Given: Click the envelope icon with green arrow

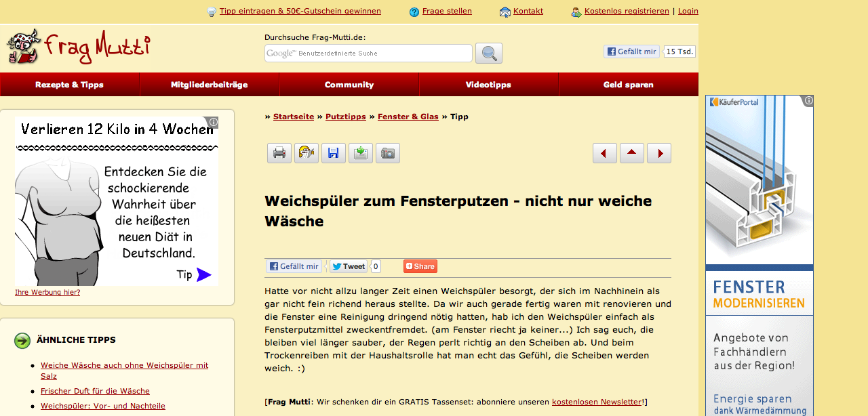Looking at the screenshot, I should tap(360, 153).
